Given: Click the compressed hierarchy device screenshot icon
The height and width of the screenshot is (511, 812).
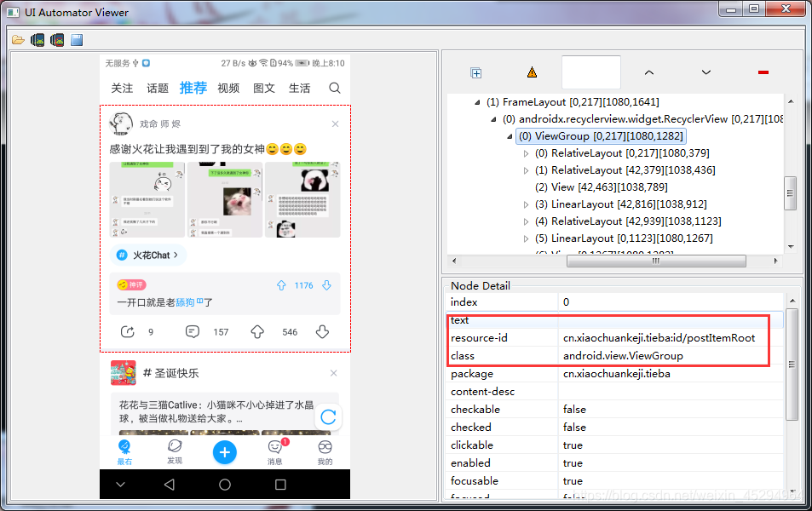Looking at the screenshot, I should click(57, 40).
